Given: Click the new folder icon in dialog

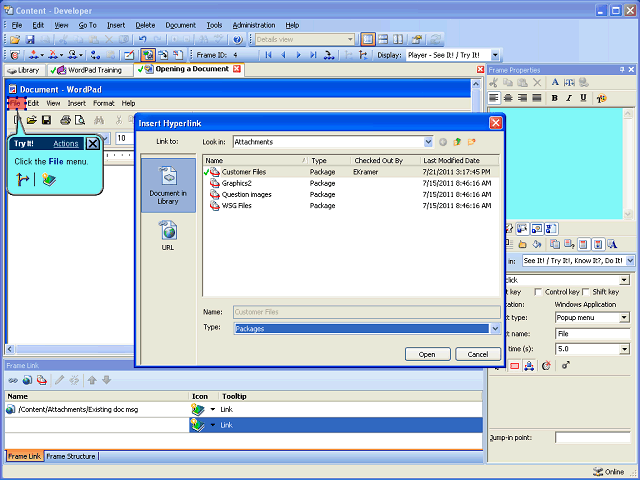Looking at the screenshot, I should pyautogui.click(x=471, y=142).
